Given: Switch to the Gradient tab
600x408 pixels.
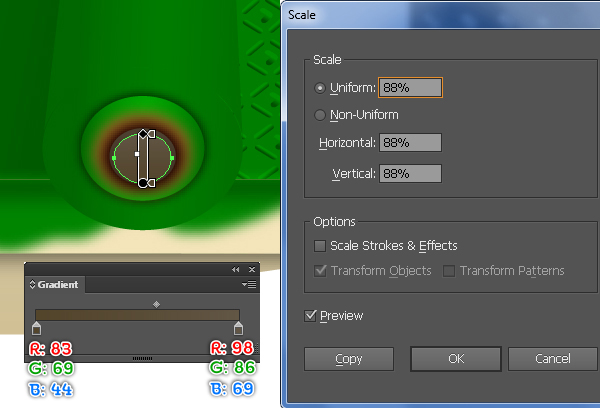Looking at the screenshot, I should click(54, 284).
